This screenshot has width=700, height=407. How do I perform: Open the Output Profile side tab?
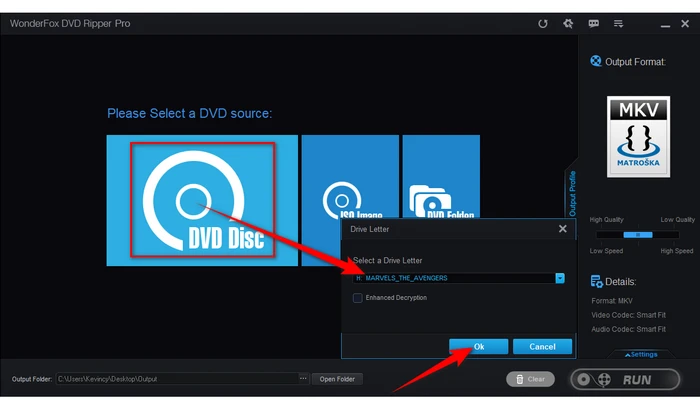click(x=572, y=193)
